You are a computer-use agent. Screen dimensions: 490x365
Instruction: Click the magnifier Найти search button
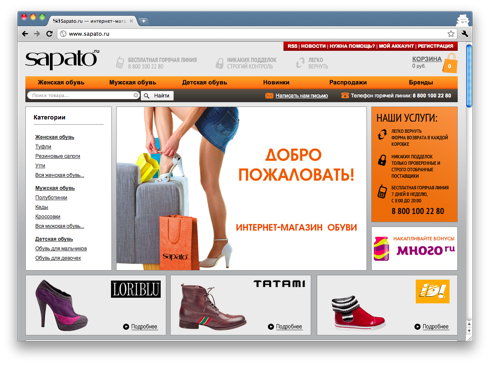(157, 96)
